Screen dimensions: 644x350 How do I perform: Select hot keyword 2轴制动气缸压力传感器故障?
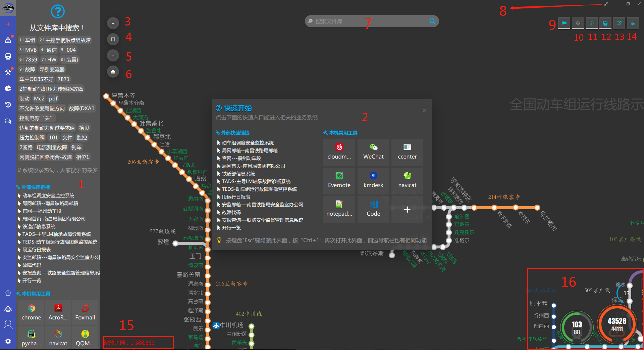coord(51,89)
